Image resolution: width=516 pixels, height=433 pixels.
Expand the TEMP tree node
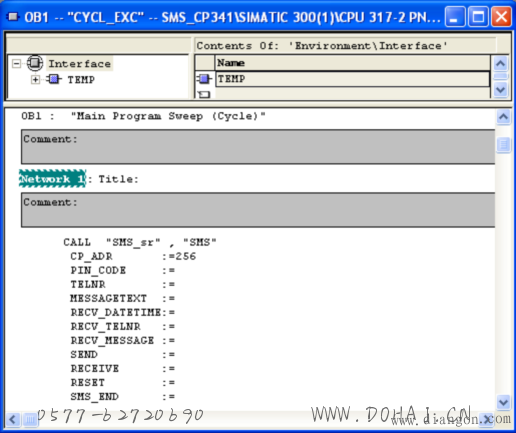35,80
